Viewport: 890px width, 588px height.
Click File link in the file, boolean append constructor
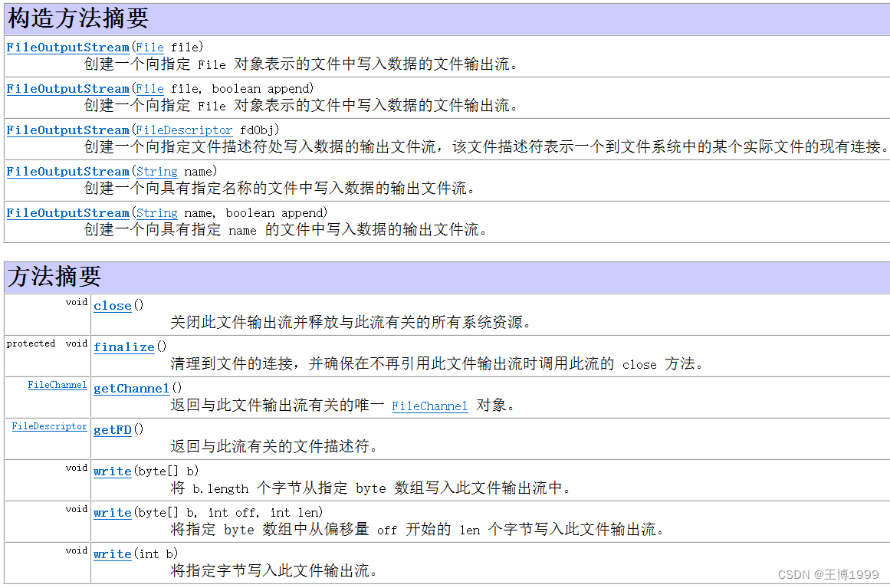point(149,89)
